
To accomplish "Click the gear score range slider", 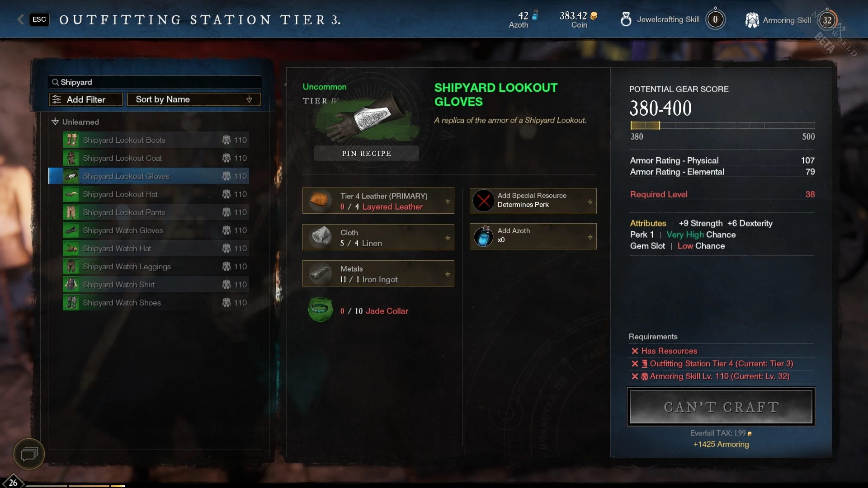I will click(722, 126).
